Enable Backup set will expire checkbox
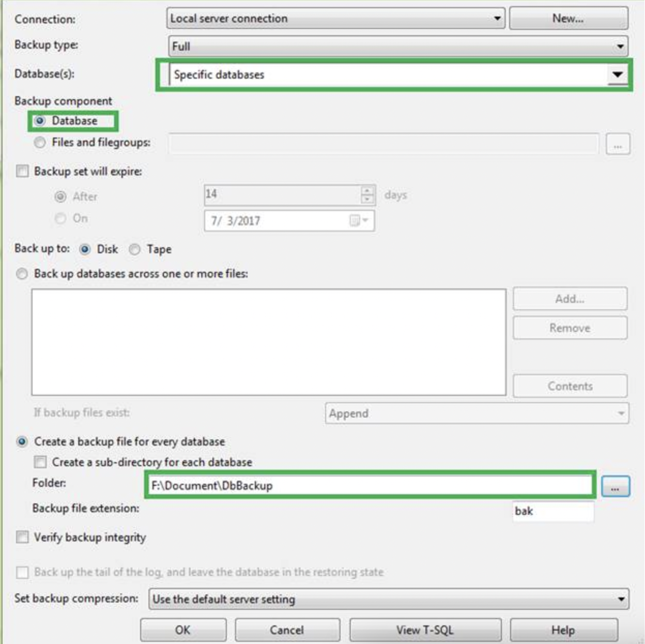This screenshot has height=644, width=645. coord(22,171)
